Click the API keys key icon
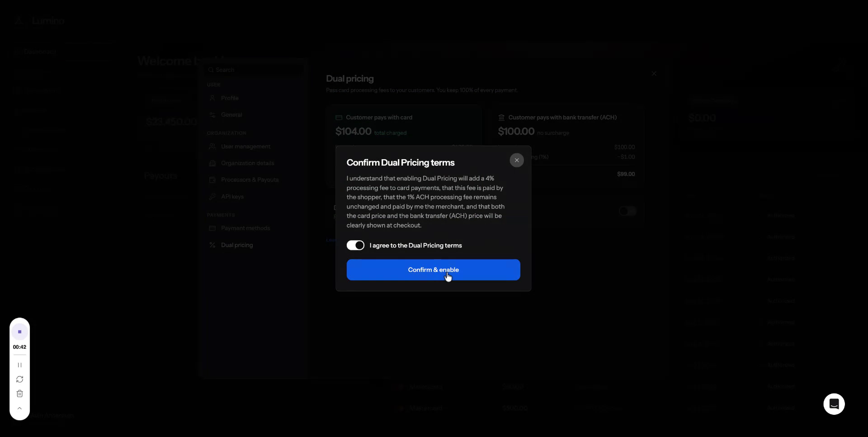Image resolution: width=868 pixels, height=437 pixels. (x=212, y=196)
